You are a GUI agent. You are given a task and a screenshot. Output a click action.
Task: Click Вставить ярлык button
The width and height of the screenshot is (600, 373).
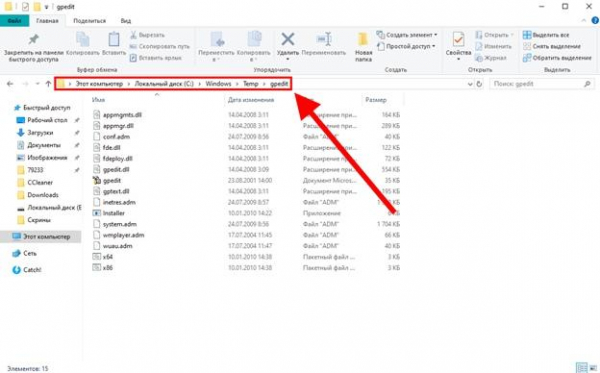point(155,58)
